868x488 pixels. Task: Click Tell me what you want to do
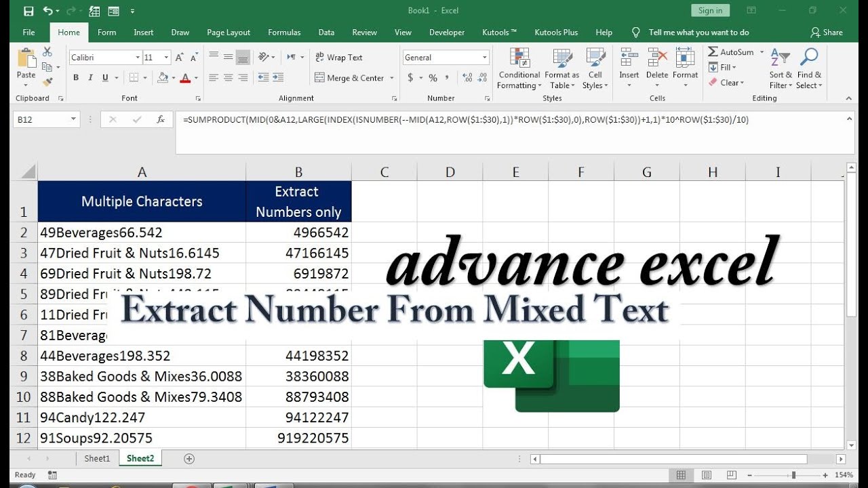[698, 32]
